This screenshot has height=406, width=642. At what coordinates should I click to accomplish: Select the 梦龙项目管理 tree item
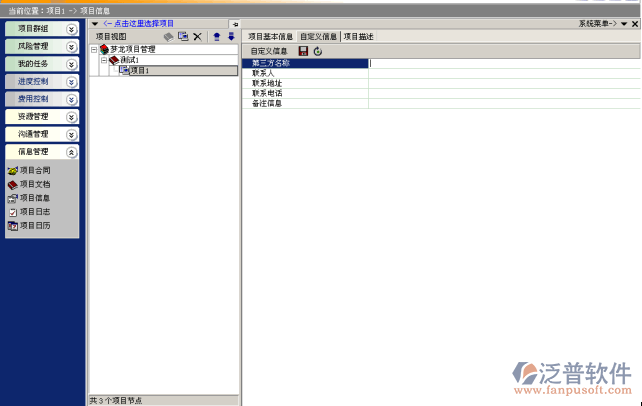(133, 50)
